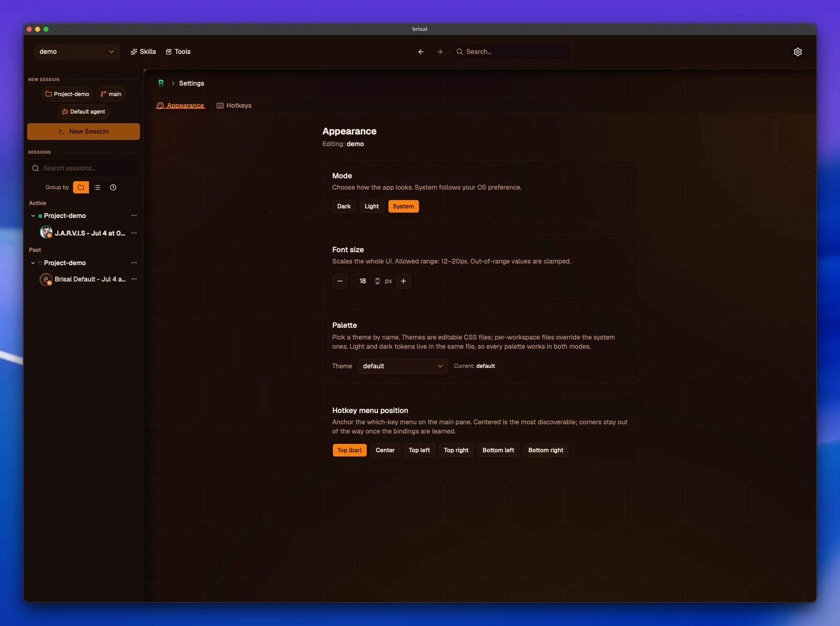Set hotkey menu position to Top (bar)
Image resolution: width=840 pixels, height=626 pixels.
[350, 450]
